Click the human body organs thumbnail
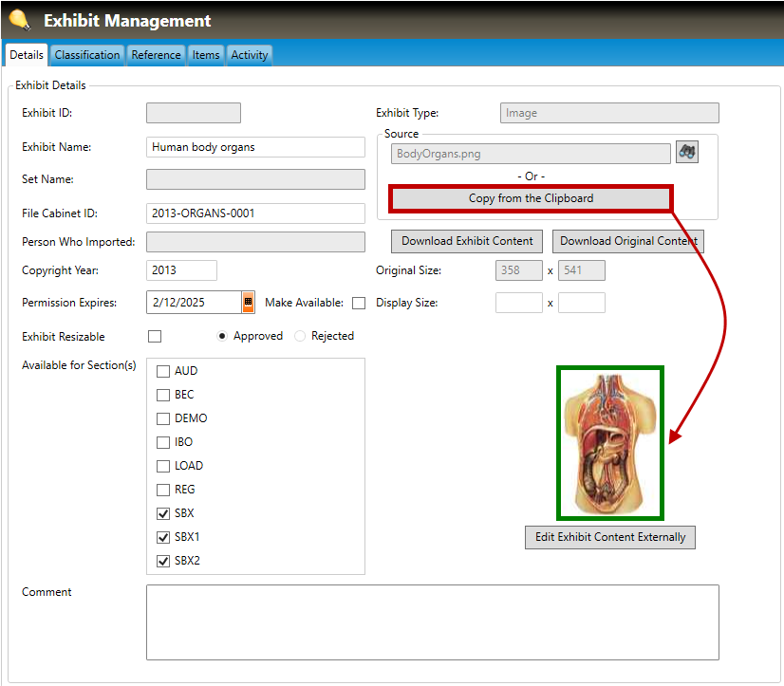784x686 pixels. coord(609,443)
